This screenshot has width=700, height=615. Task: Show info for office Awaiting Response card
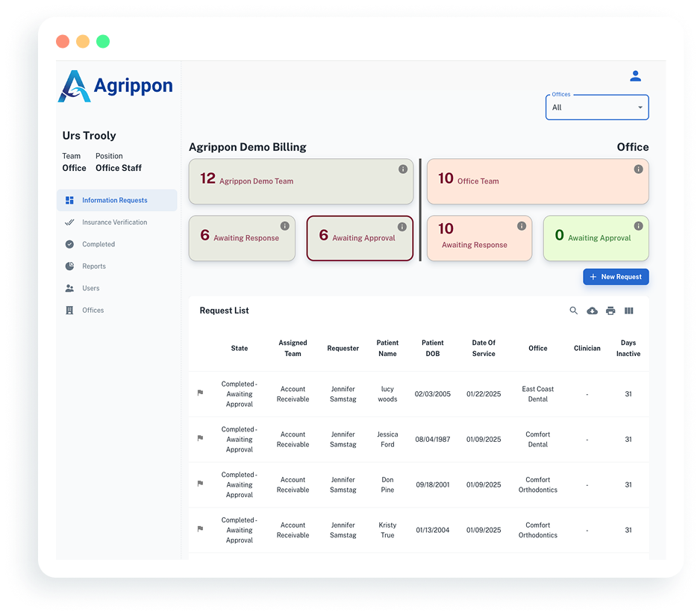tap(522, 226)
